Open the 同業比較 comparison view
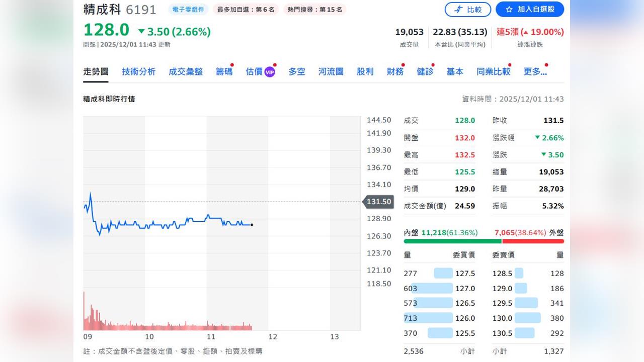644x362 pixels. [493, 71]
